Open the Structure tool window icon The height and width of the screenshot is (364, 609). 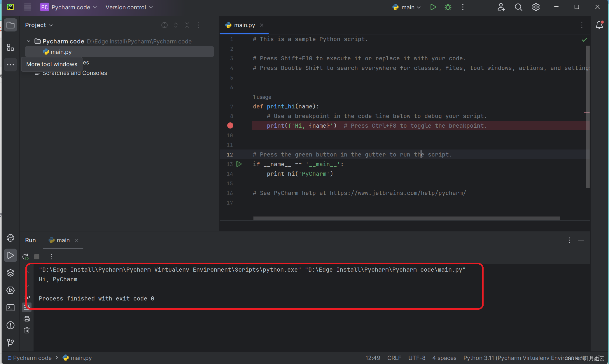10,47
